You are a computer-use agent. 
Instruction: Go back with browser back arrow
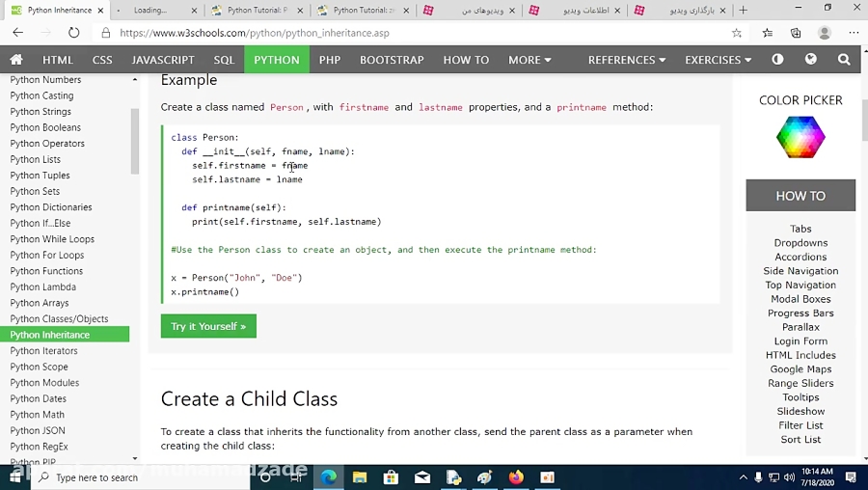(x=17, y=33)
